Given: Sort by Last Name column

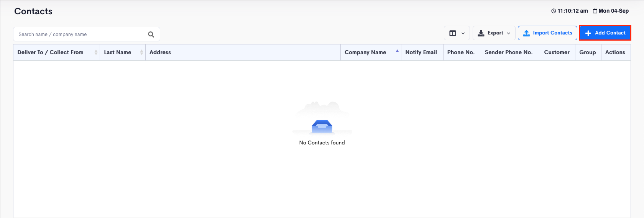Looking at the screenshot, I should pyautogui.click(x=123, y=52).
